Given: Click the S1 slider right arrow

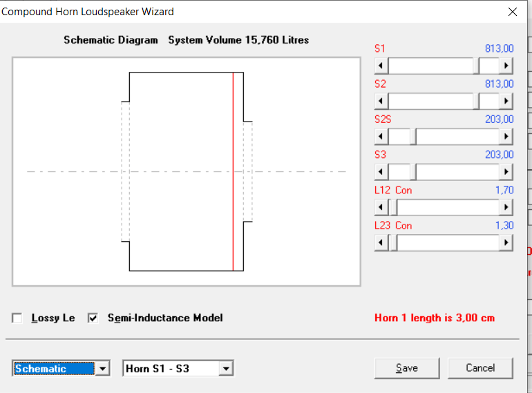Looking at the screenshot, I should 506,66.
